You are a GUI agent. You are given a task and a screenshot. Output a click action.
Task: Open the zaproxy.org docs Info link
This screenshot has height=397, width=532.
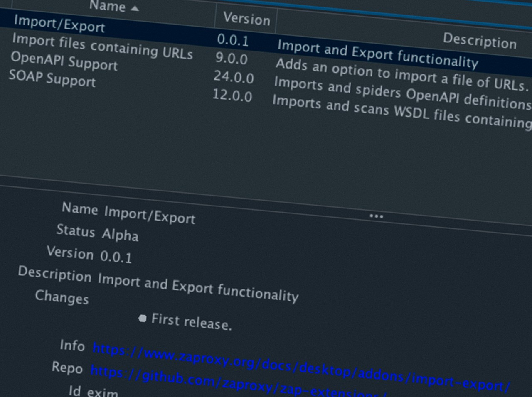pos(300,366)
